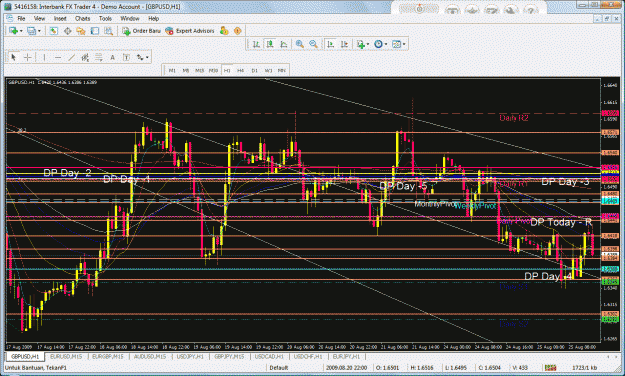The height and width of the screenshot is (376, 625).
Task: Click the Default profile status field
Action: [279, 368]
